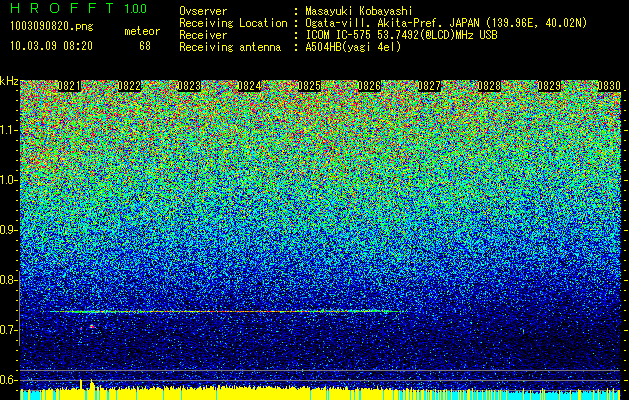Click the HROFFT 1.0.0 title text

click(78, 8)
